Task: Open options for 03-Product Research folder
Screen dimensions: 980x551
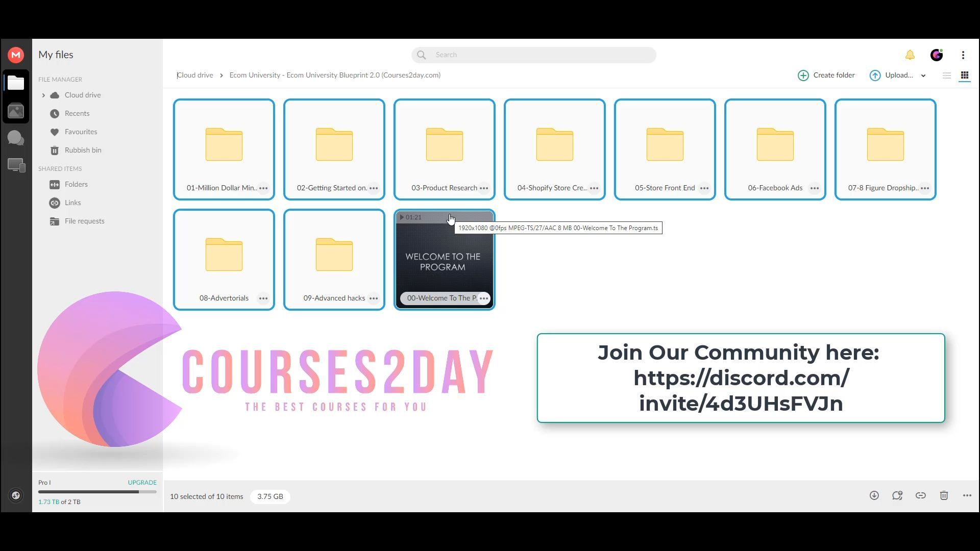Action: tap(484, 188)
